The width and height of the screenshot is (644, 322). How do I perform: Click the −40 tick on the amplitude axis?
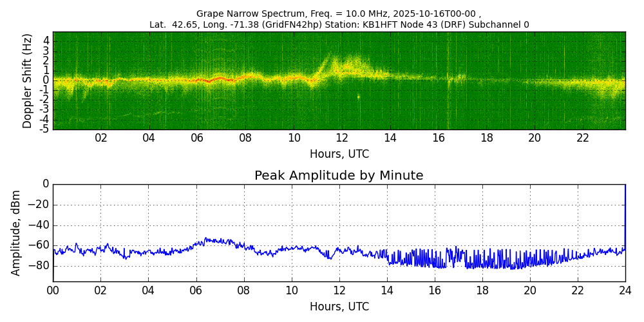(40, 225)
